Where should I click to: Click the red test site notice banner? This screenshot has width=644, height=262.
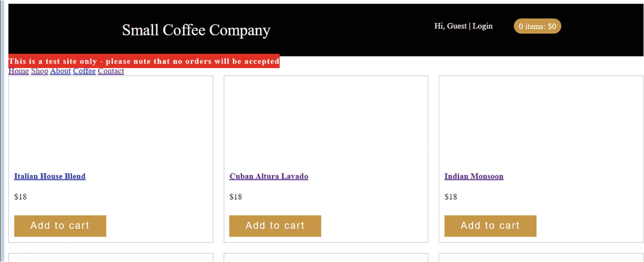(144, 61)
